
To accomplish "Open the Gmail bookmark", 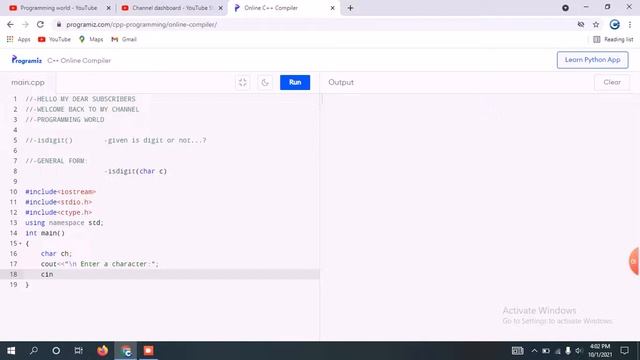I will (x=124, y=39).
